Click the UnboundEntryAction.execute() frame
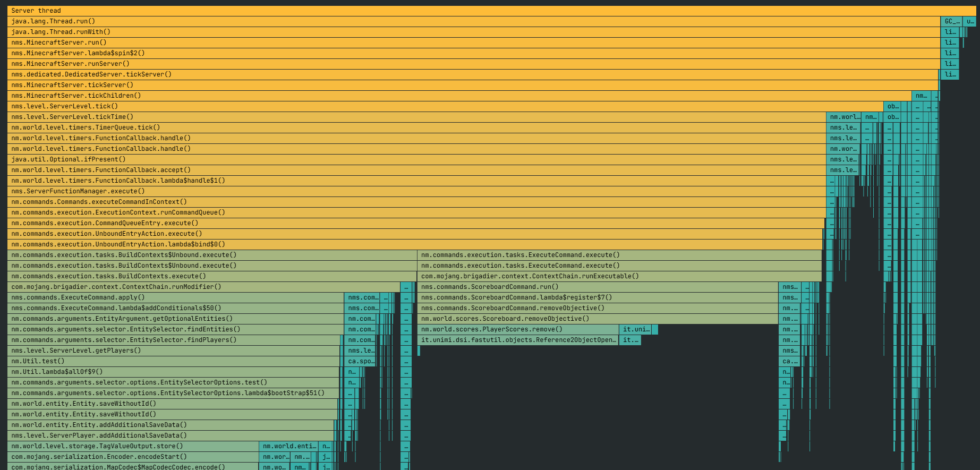Screen dimensions: 980x470 tap(415, 234)
